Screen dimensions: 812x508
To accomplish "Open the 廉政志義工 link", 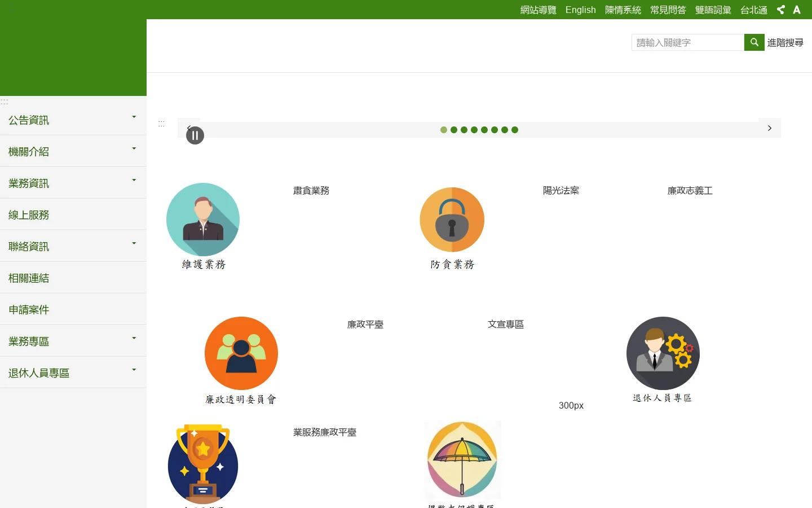I will click(x=690, y=191).
